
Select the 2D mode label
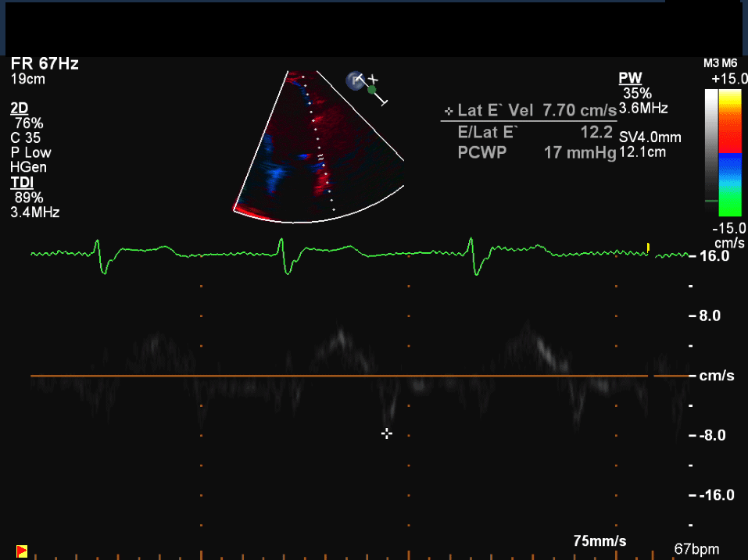pos(20,108)
